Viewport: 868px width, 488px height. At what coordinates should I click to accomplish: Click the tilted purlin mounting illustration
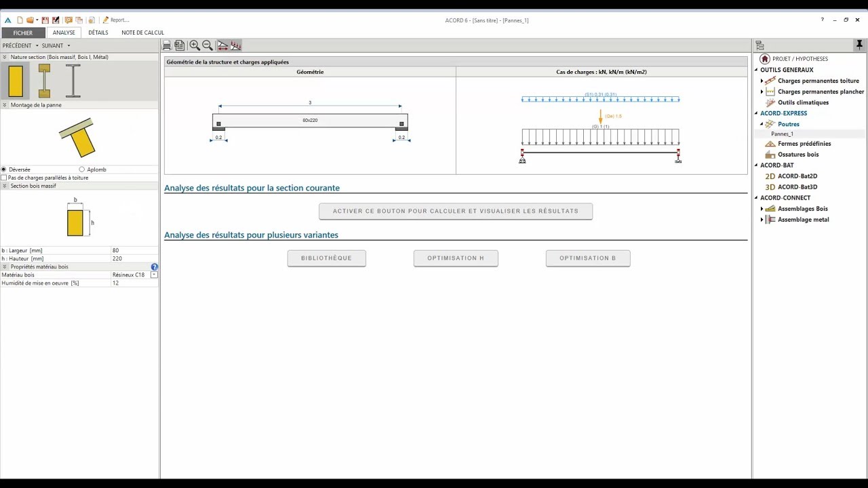[78, 137]
